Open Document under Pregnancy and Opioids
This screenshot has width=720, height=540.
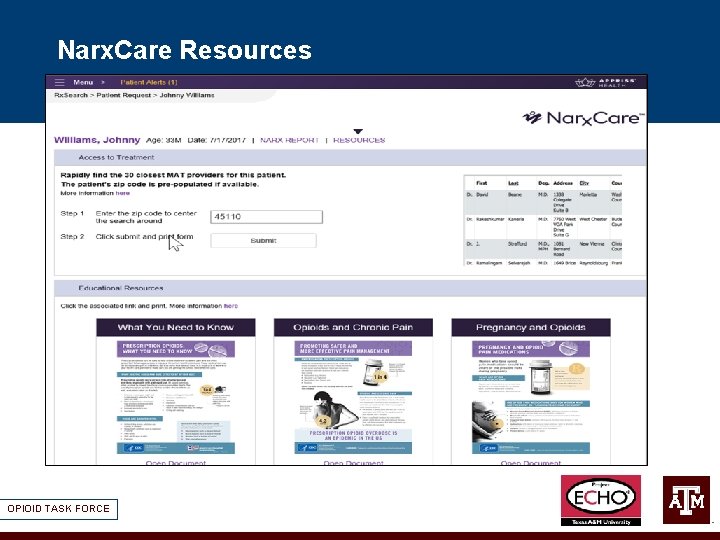(x=531, y=462)
